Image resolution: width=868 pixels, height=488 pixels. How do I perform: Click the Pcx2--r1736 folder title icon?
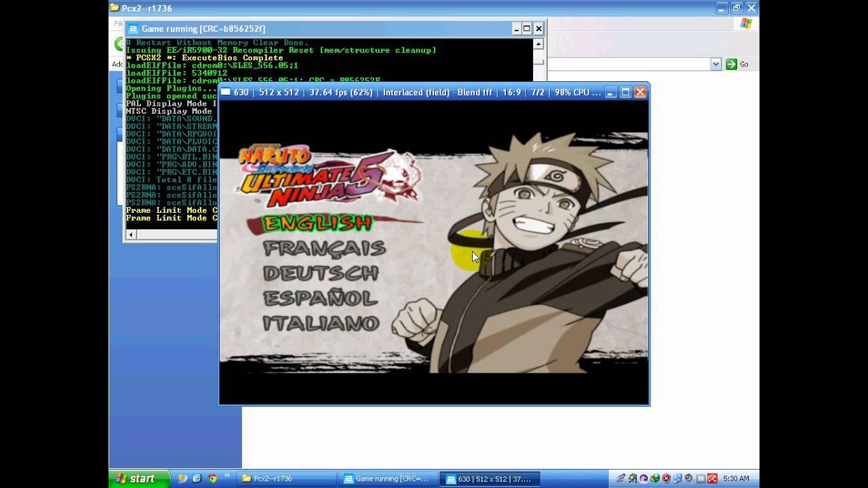tap(115, 8)
